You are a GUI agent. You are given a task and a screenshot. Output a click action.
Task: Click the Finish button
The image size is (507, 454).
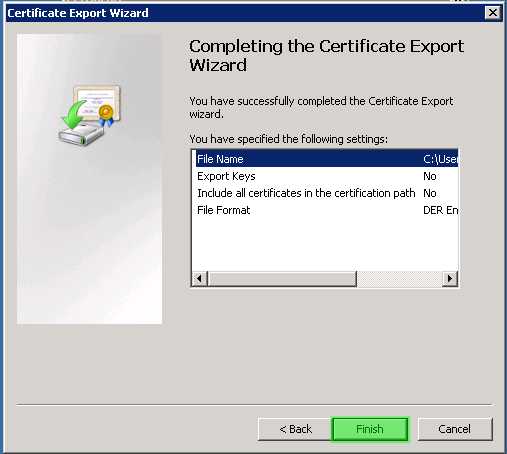[x=370, y=429]
